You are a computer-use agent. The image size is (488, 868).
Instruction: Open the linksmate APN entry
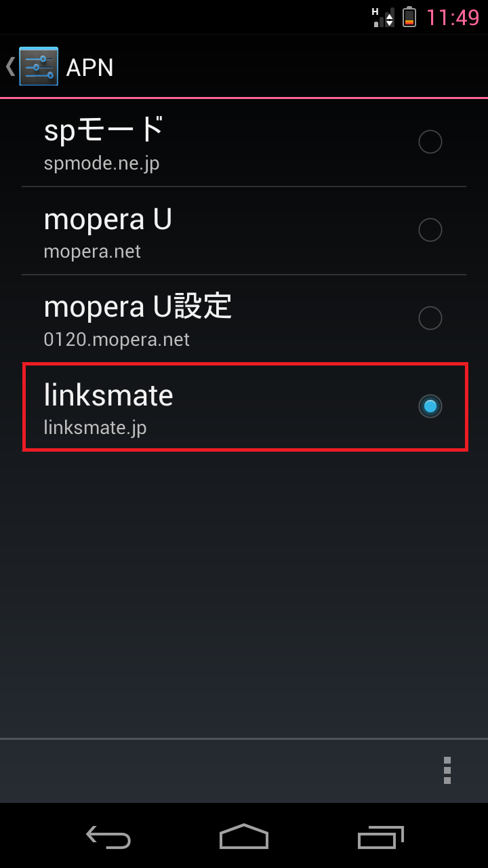(x=244, y=407)
